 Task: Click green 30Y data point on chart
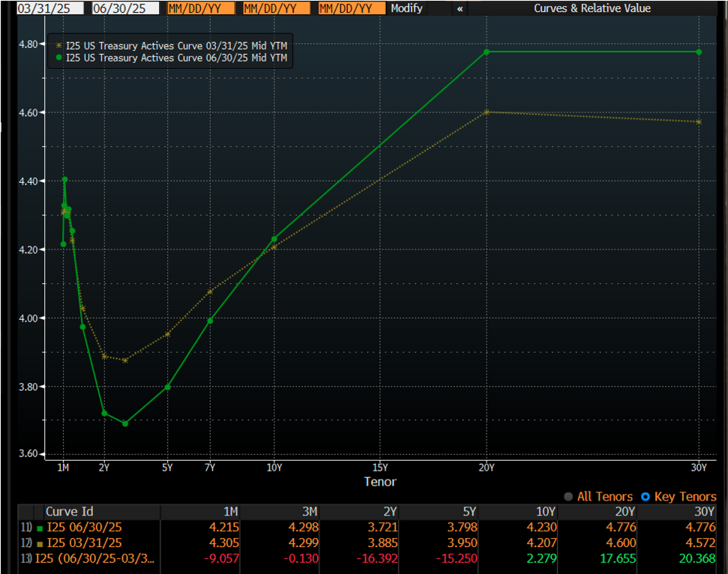point(699,52)
